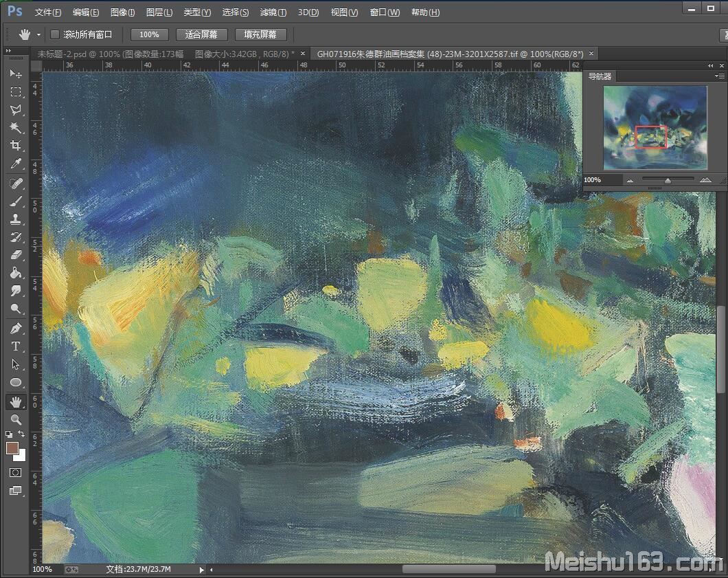Select the Pen tool
This screenshot has width=728, height=578.
coord(15,329)
